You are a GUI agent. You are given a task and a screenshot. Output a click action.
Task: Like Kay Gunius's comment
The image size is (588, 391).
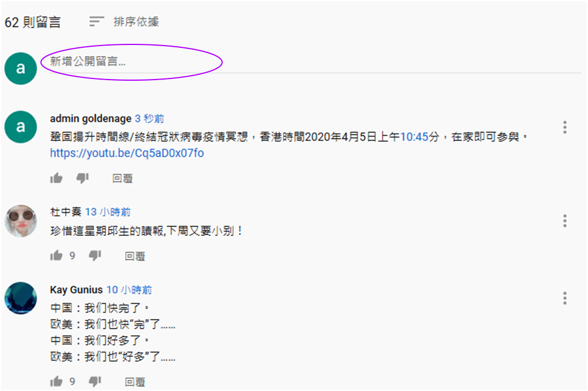pos(56,381)
